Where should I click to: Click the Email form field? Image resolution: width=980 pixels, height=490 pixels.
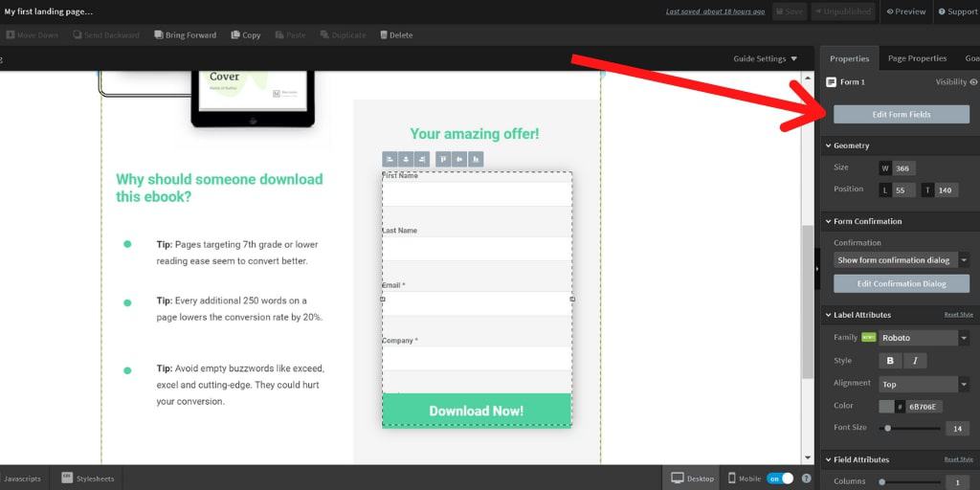(x=477, y=303)
